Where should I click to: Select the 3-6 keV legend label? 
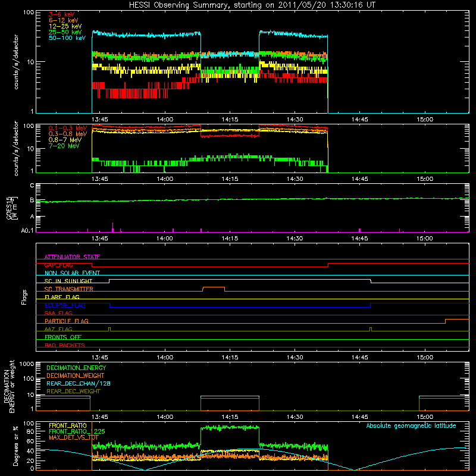[x=62, y=14]
